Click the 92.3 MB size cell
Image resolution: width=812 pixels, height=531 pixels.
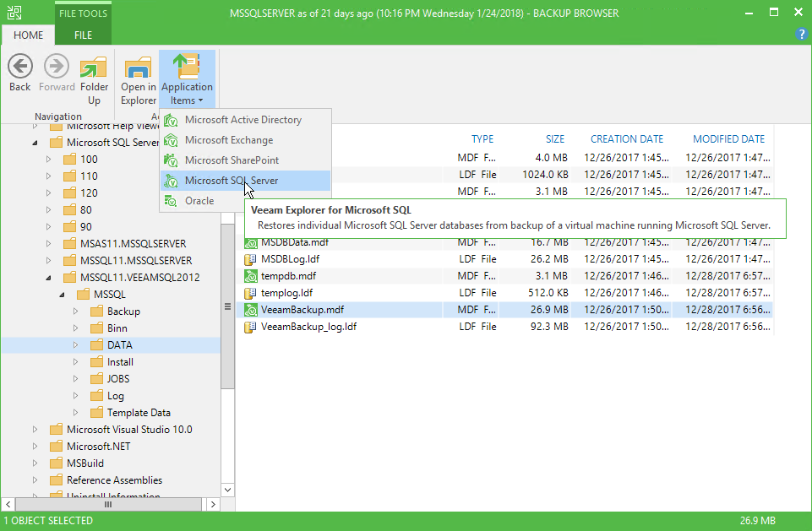(x=549, y=327)
